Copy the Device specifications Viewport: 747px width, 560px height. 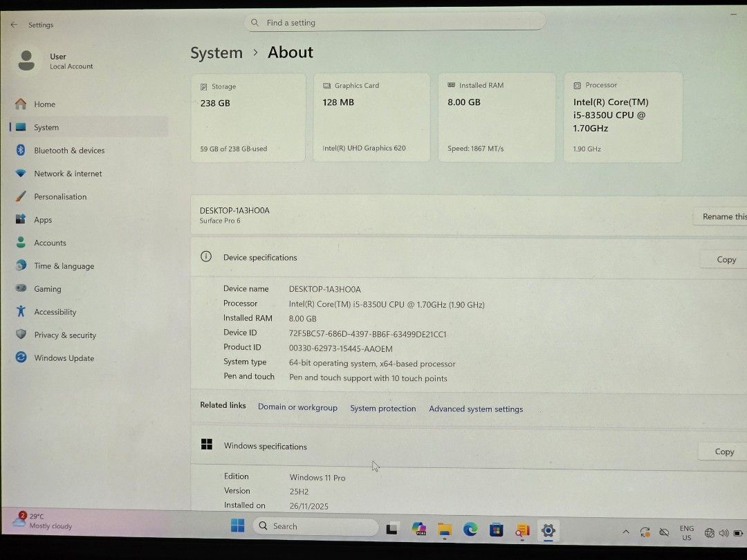pos(726,259)
